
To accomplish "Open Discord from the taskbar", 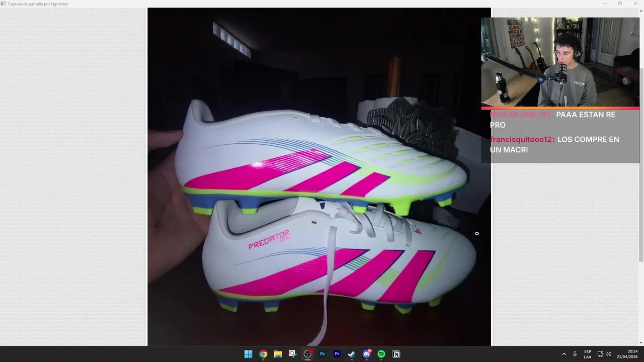I will point(367,354).
